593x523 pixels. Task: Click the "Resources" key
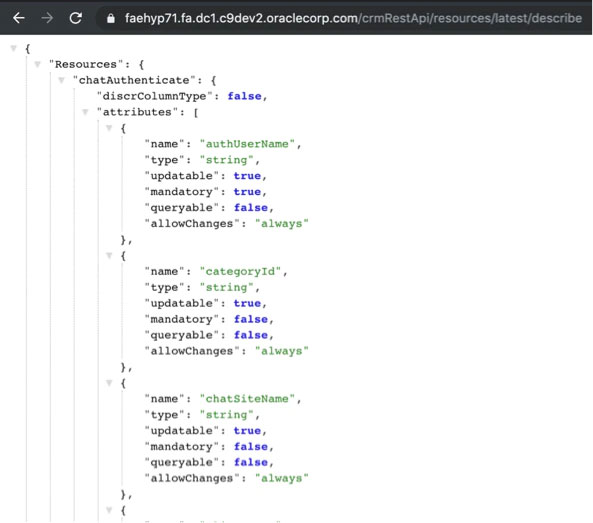(x=86, y=64)
